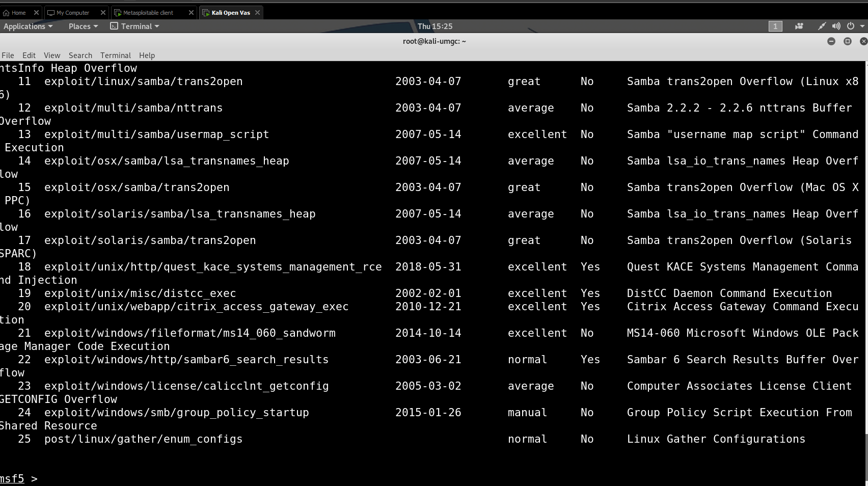This screenshot has height=486, width=868.
Task: Open the clock showing Thu 15:25
Action: pos(435,26)
